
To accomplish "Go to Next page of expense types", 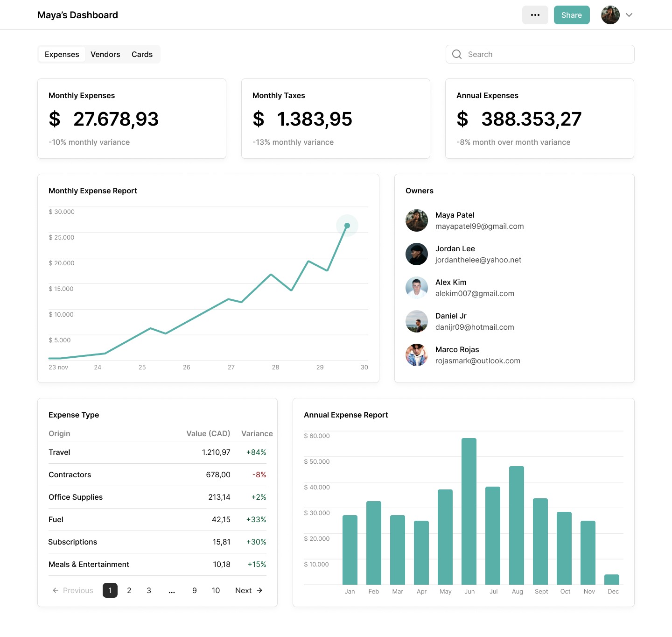I will pos(249,590).
